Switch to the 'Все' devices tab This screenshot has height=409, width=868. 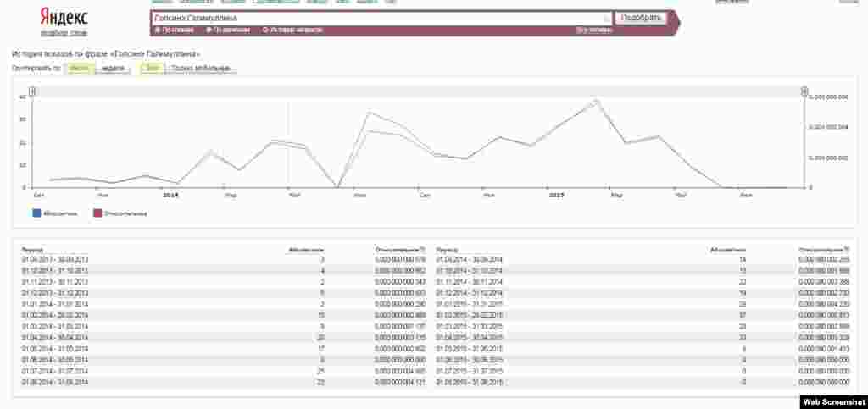click(x=153, y=68)
